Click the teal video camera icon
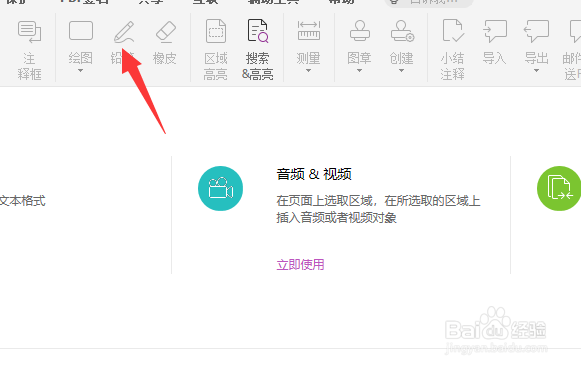This screenshot has width=581, height=369. click(220, 189)
